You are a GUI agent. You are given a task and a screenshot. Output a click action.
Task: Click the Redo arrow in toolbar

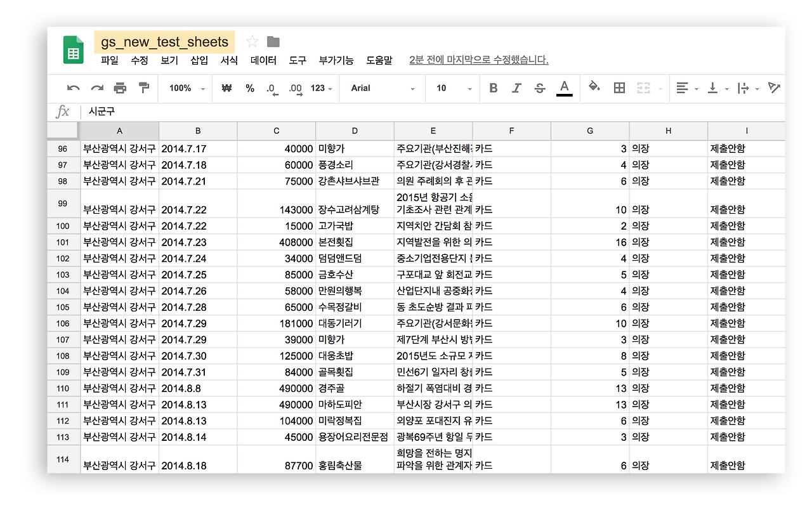pos(97,88)
